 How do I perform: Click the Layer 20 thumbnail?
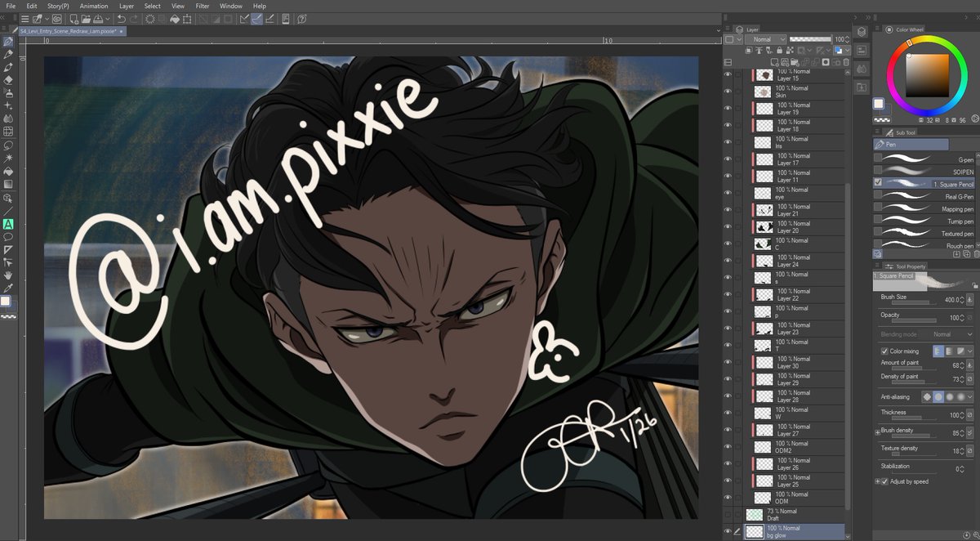pyautogui.click(x=764, y=226)
